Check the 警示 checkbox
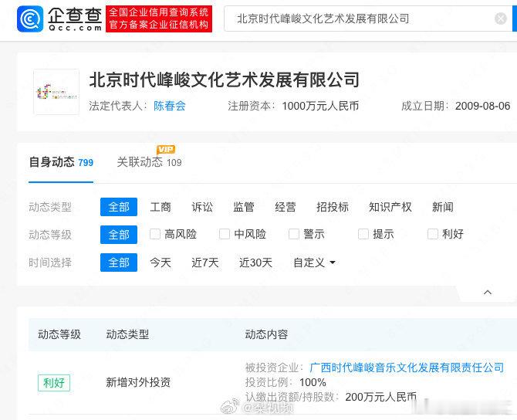The image size is (517, 420). click(x=294, y=234)
